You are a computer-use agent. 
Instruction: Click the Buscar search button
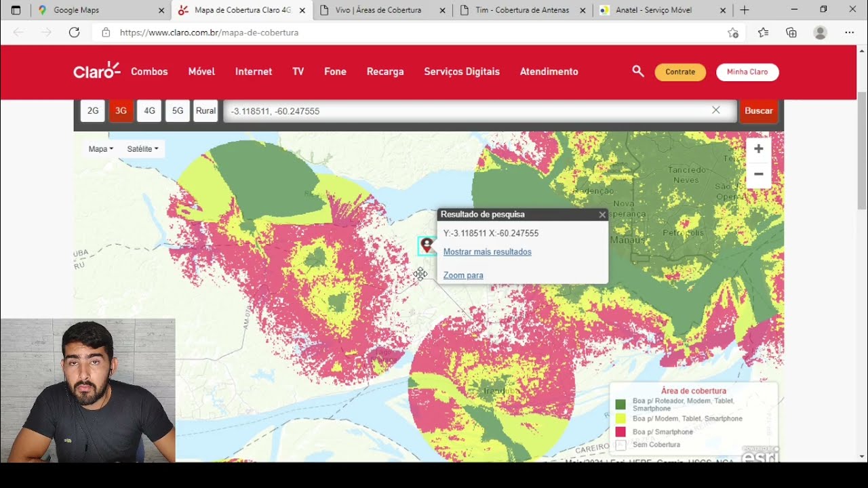759,110
